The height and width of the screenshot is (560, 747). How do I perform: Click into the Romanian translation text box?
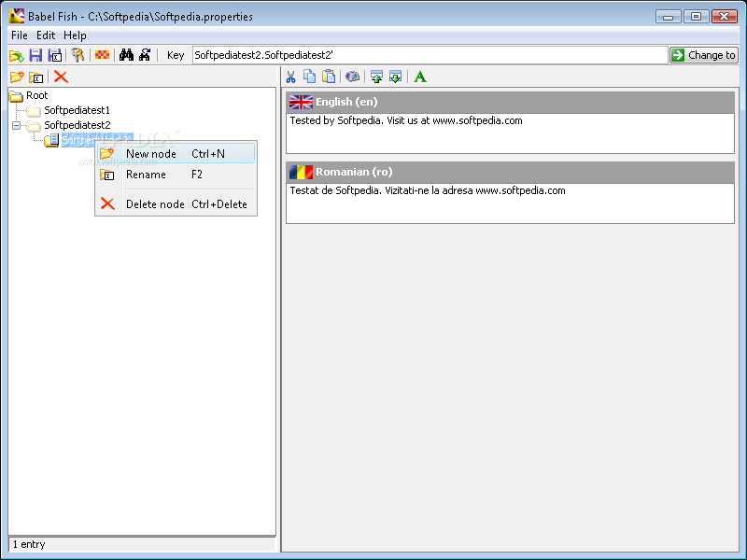pyautogui.click(x=510, y=203)
